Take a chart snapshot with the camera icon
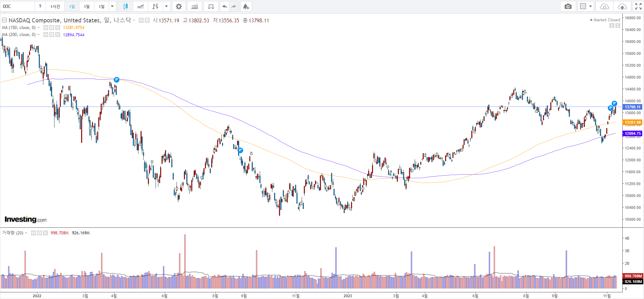 (568, 6)
